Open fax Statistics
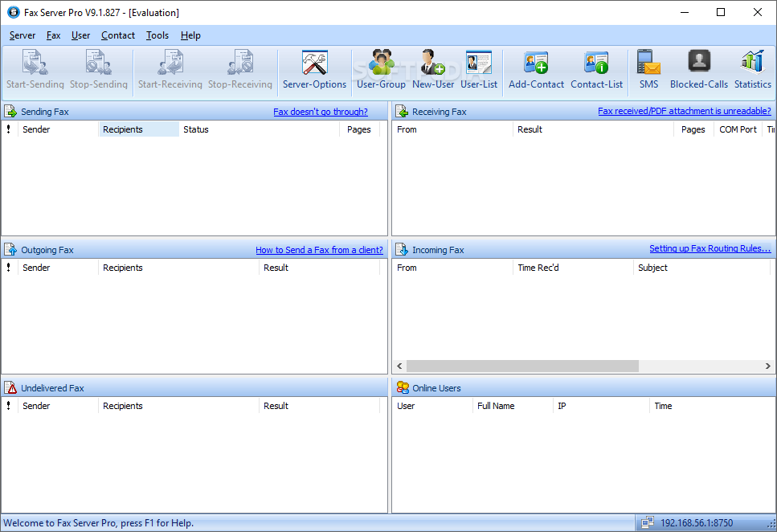Image resolution: width=777 pixels, height=532 pixels. click(x=753, y=69)
